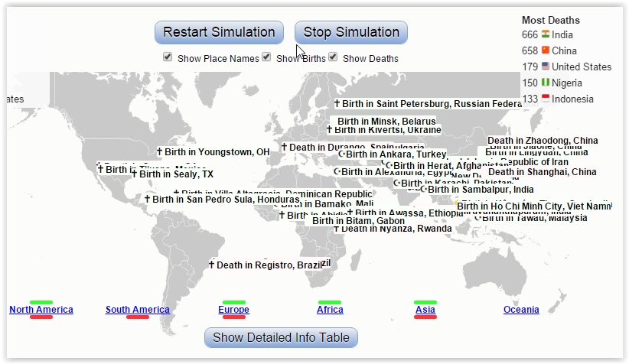Click the cross marker beside Death in Registro
The width and height of the screenshot is (629, 364).
211,265
